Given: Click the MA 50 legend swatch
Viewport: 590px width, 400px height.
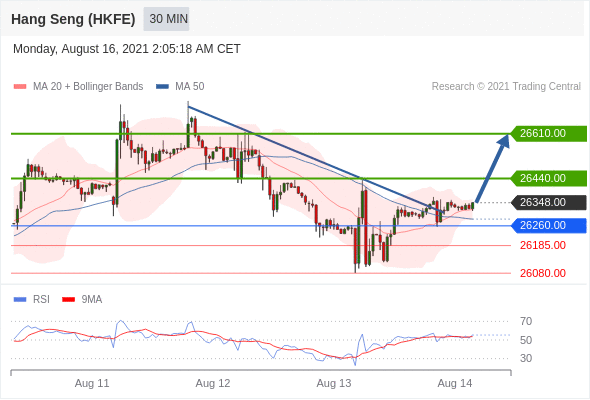Looking at the screenshot, I should tap(162, 87).
